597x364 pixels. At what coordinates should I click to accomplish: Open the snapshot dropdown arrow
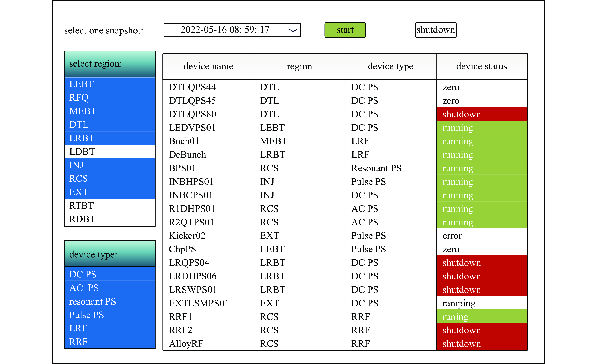pos(293,30)
